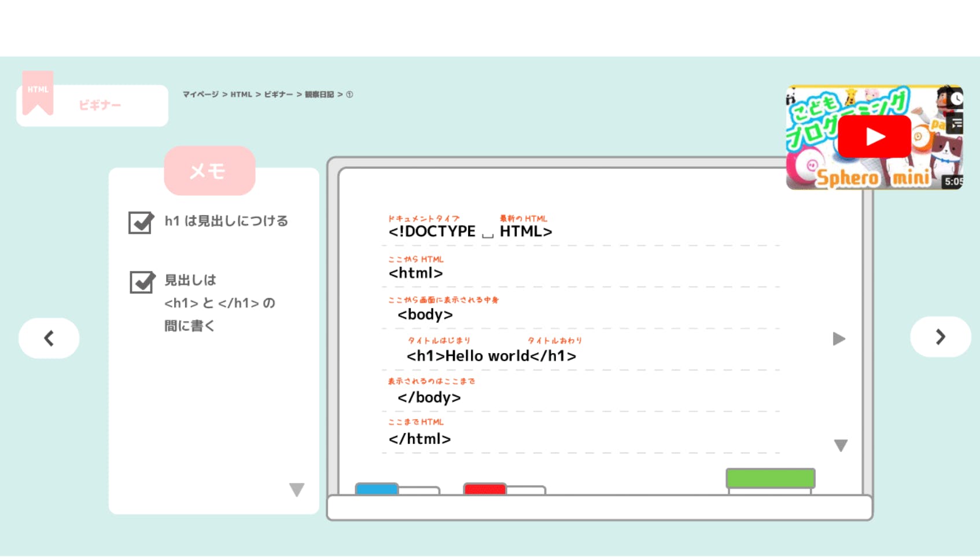This screenshot has height=558, width=980.
Task: Select HTML in the breadcrumb trail
Action: pos(241,94)
